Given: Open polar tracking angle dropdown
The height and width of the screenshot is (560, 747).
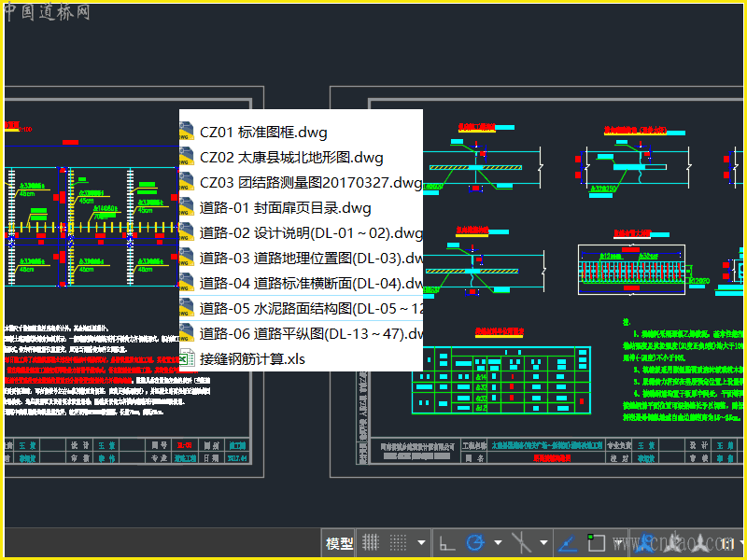Looking at the screenshot, I should (x=497, y=542).
